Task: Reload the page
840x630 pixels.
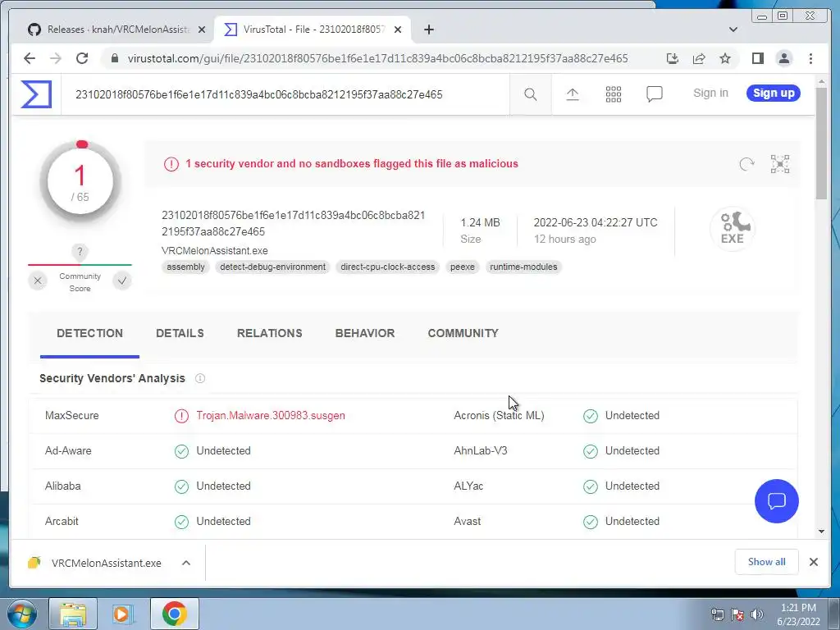Action: coord(82,58)
